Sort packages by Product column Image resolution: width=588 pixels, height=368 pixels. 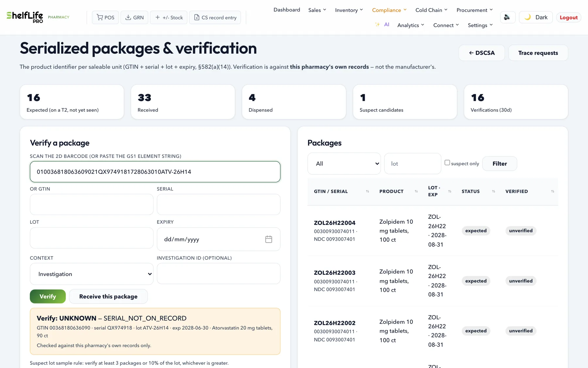[x=416, y=191]
